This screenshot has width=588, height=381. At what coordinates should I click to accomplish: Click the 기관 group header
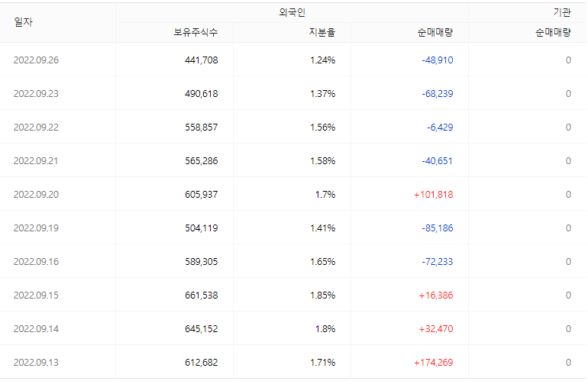(x=562, y=12)
